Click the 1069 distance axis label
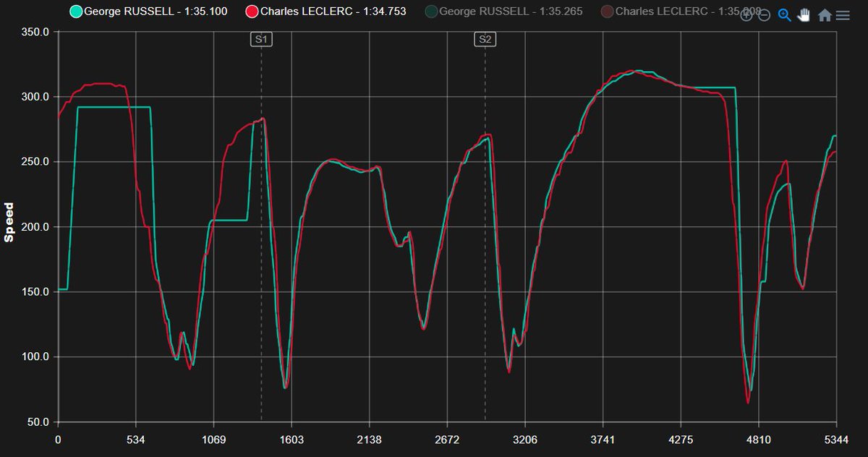This screenshot has width=868, height=457. (x=213, y=439)
